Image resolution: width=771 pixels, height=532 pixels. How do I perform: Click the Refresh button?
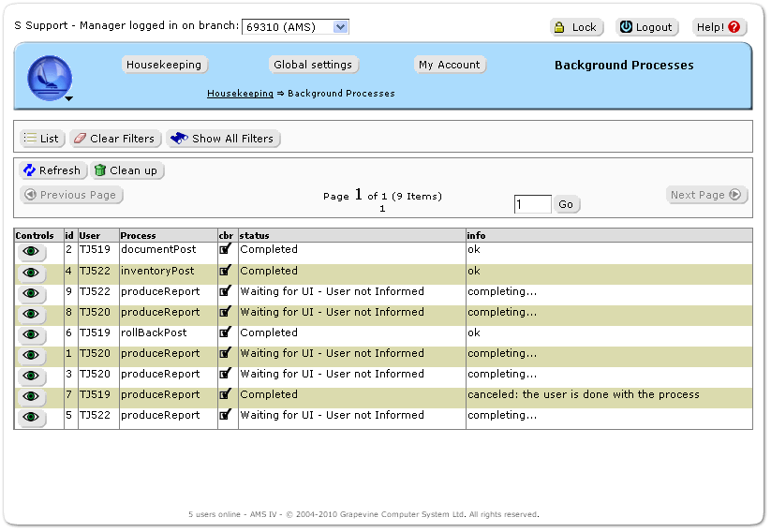coord(52,170)
